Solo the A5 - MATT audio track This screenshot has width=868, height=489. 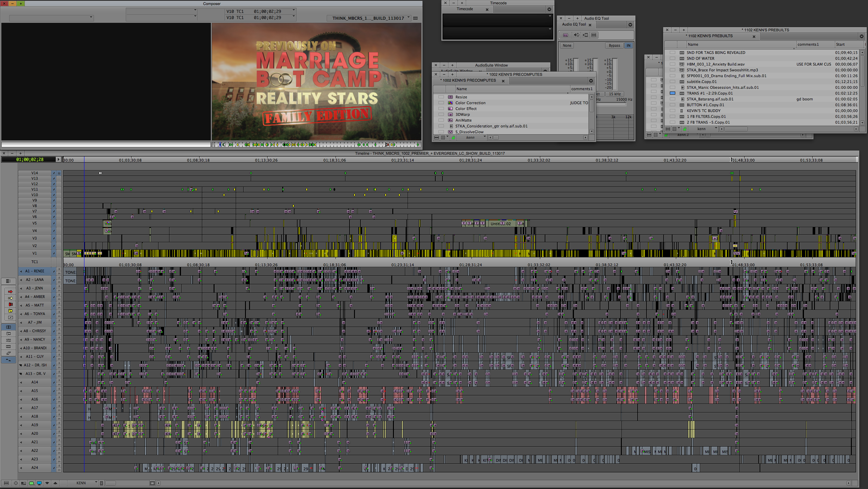point(59,304)
